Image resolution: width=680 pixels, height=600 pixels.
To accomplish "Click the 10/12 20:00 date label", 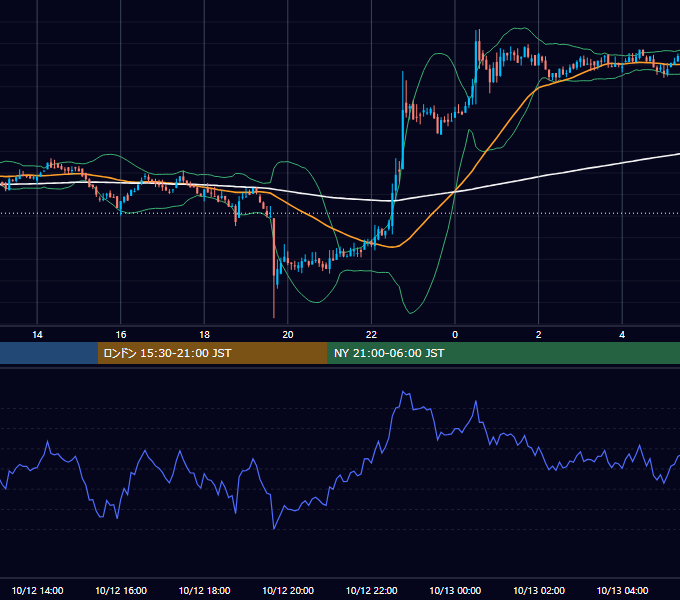I will click(288, 590).
